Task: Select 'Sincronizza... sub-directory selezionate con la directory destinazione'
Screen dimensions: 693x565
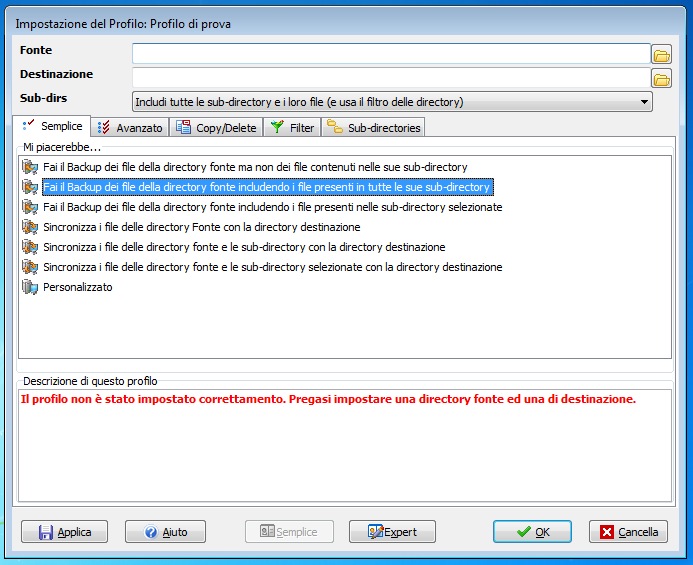Action: pos(273,267)
